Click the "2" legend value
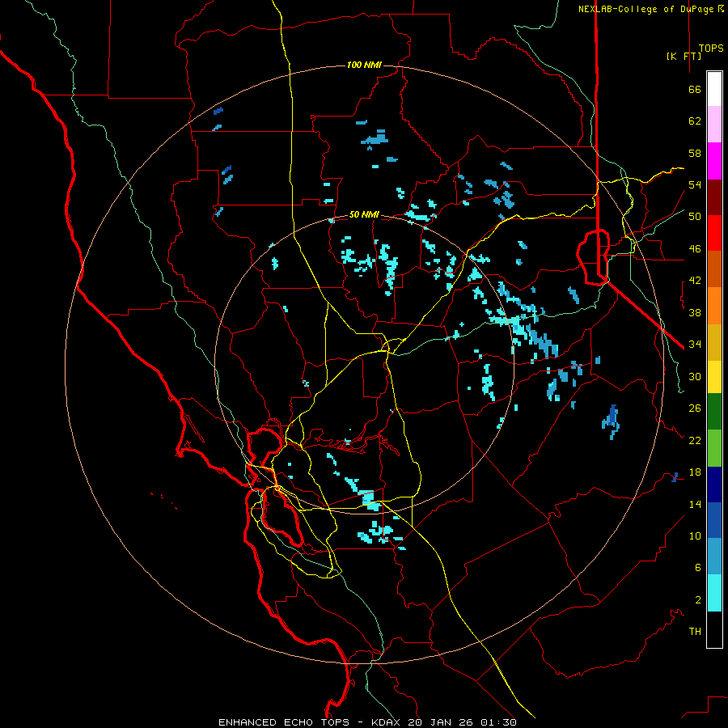The height and width of the screenshot is (728, 728). click(x=698, y=600)
